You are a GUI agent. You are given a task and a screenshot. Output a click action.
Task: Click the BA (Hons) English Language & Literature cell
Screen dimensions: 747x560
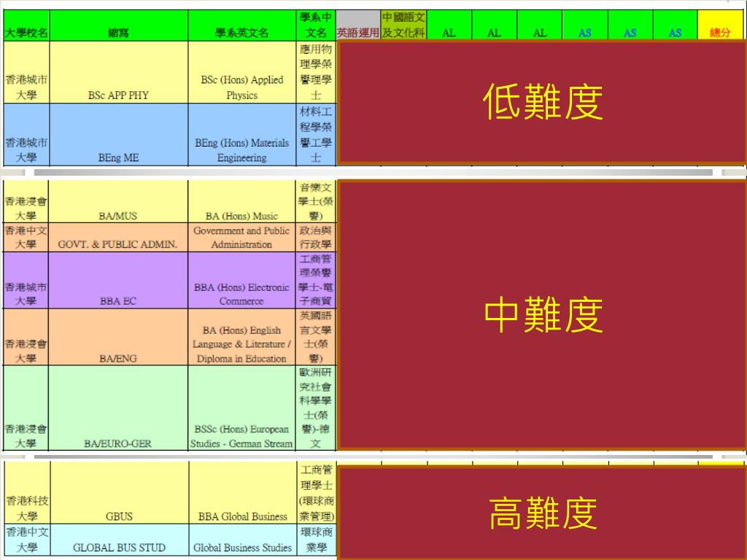[x=241, y=337]
